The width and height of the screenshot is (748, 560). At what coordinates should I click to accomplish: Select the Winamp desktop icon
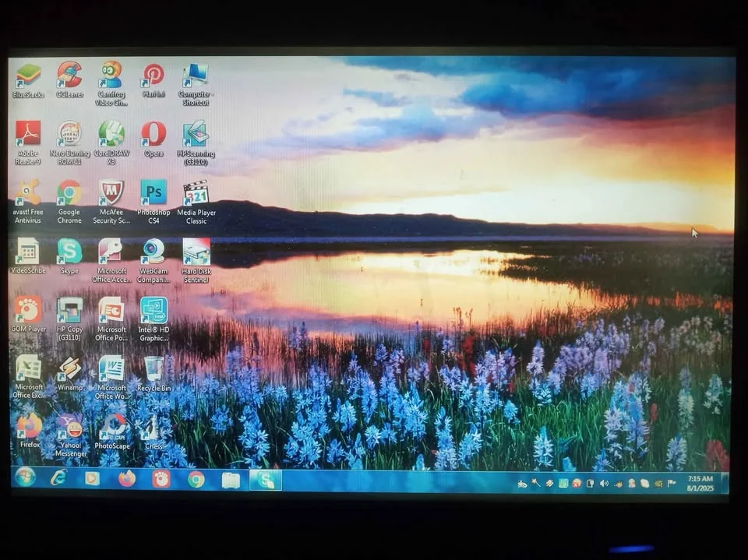(69, 374)
